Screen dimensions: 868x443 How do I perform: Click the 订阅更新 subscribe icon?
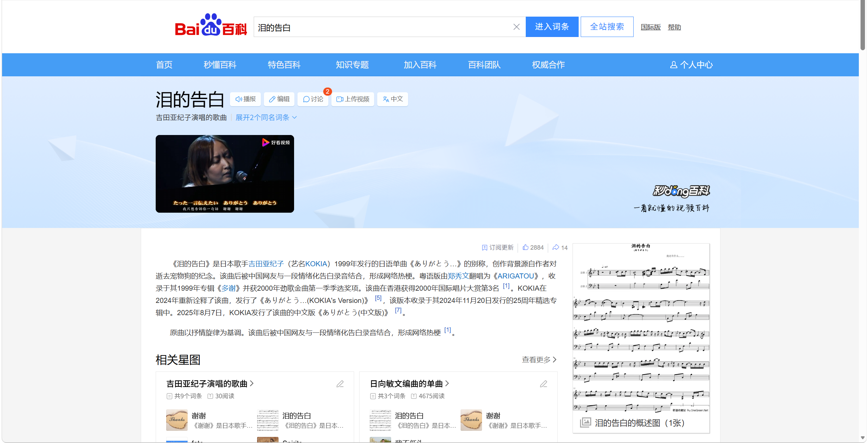point(484,248)
